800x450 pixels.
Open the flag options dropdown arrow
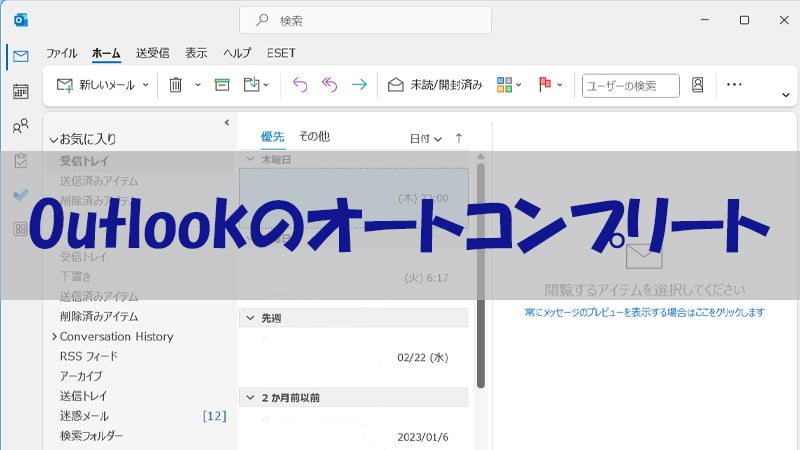coord(560,85)
